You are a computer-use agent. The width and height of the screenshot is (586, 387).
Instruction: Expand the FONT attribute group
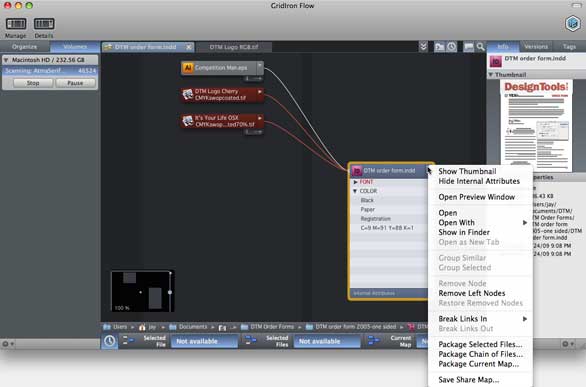pos(355,182)
